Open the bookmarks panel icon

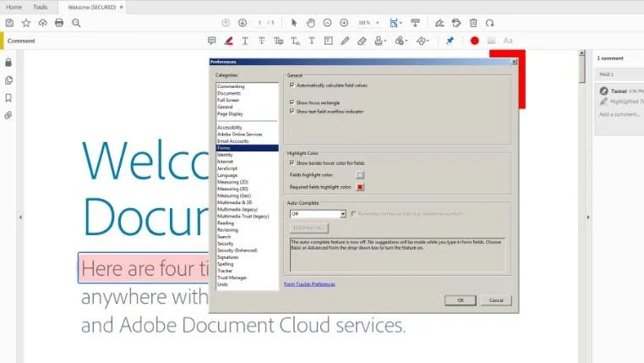(8, 98)
